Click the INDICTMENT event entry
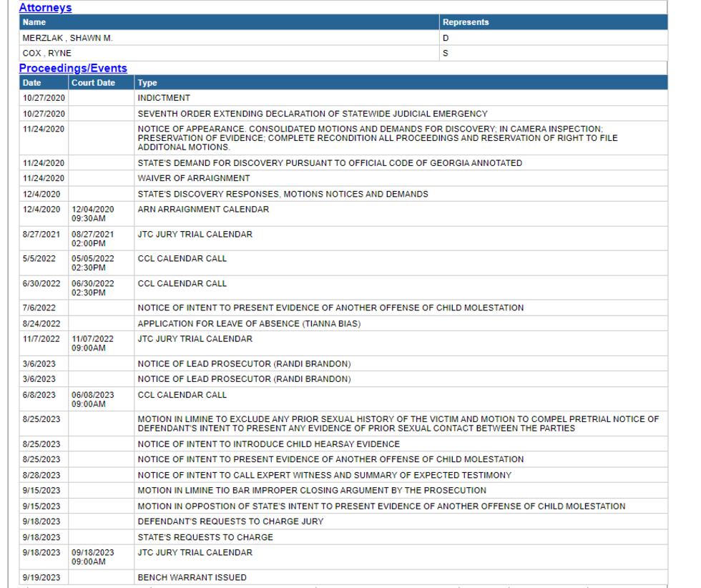The width and height of the screenshot is (701, 588). (164, 98)
